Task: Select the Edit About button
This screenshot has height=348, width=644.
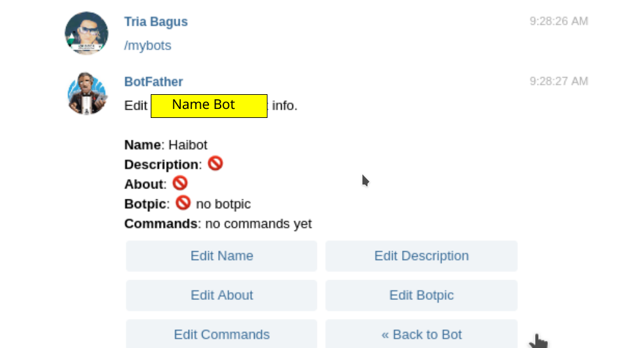Action: click(221, 295)
